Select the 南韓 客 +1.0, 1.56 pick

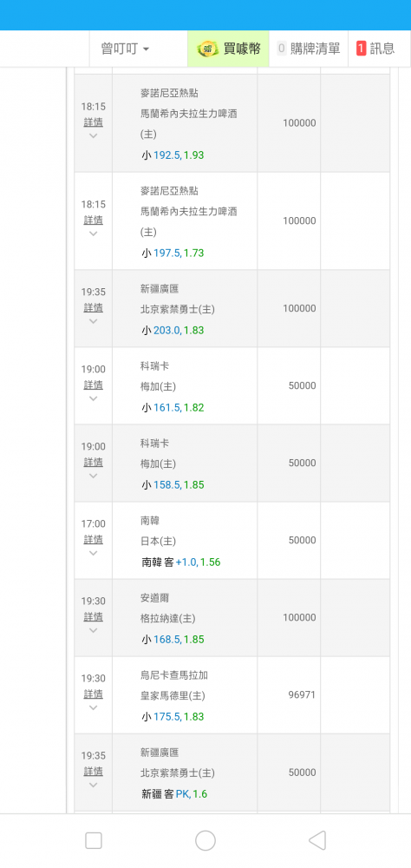[181, 562]
